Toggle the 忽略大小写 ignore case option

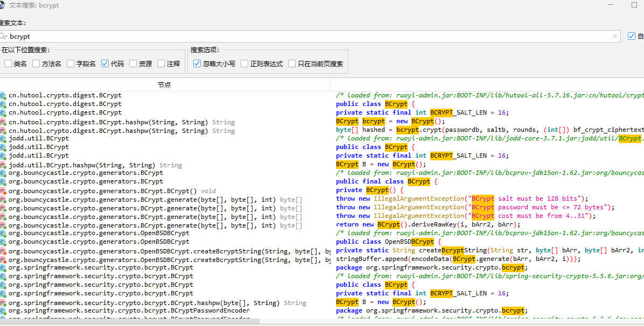197,63
